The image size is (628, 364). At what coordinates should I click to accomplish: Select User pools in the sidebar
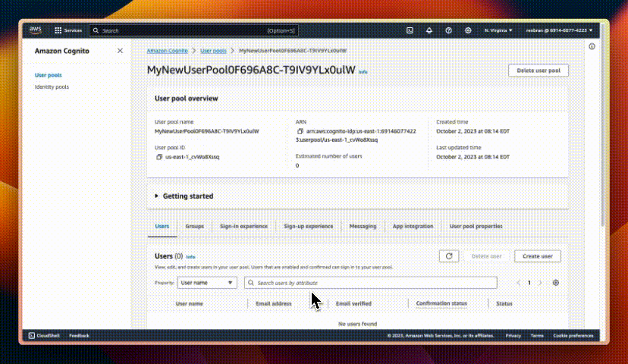(48, 75)
